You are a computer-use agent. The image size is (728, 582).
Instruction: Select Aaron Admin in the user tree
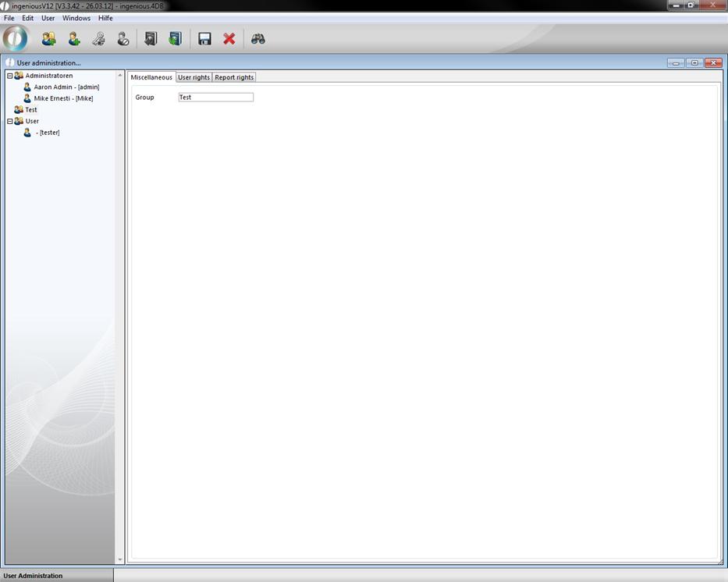click(66, 87)
